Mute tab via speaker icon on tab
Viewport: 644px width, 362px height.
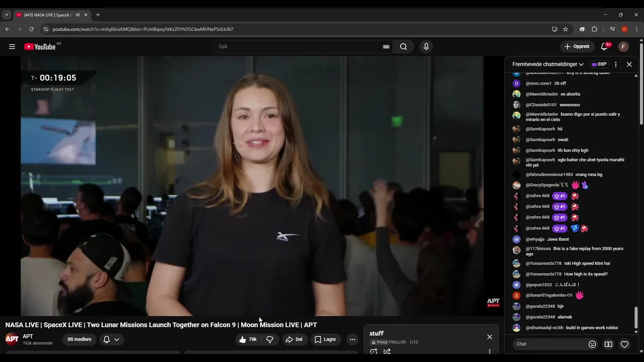click(77, 15)
